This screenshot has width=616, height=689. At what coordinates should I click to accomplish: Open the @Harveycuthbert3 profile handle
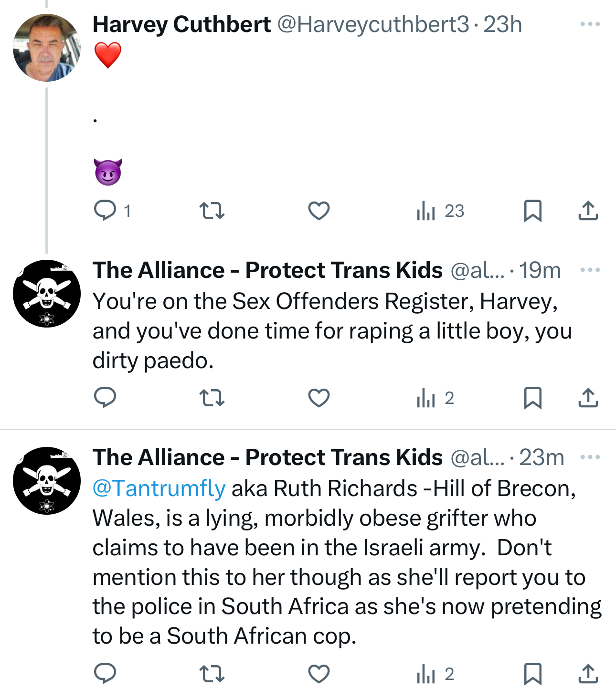(373, 24)
